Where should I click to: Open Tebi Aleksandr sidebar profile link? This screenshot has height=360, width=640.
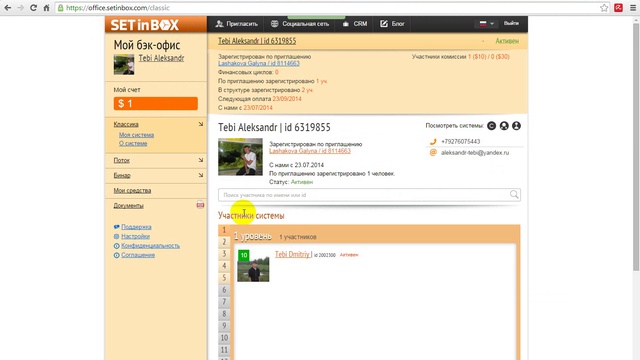[161, 58]
